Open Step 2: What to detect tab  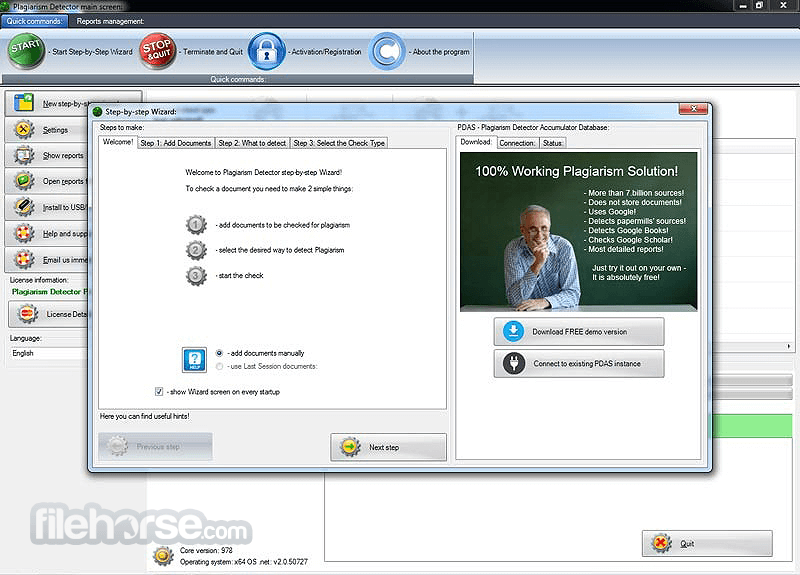point(252,143)
